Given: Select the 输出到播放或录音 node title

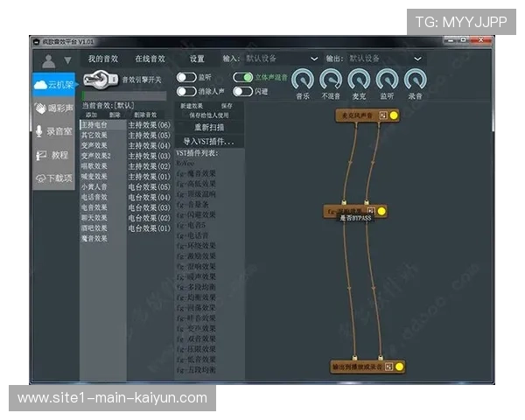Looking at the screenshot, I should tap(357, 367).
